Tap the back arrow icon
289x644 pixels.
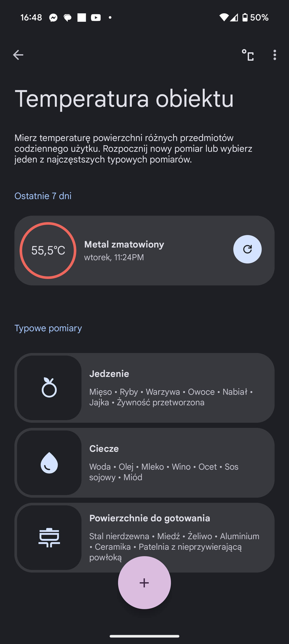coord(18,55)
